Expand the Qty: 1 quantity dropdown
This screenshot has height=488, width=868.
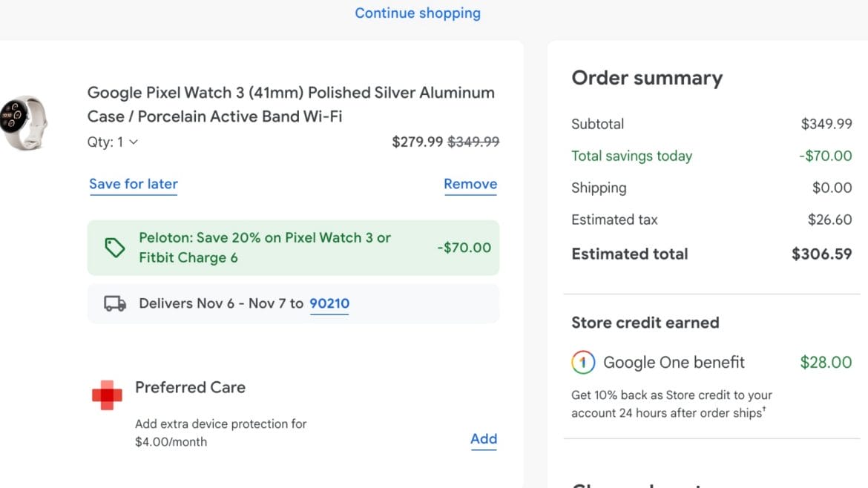(x=113, y=142)
